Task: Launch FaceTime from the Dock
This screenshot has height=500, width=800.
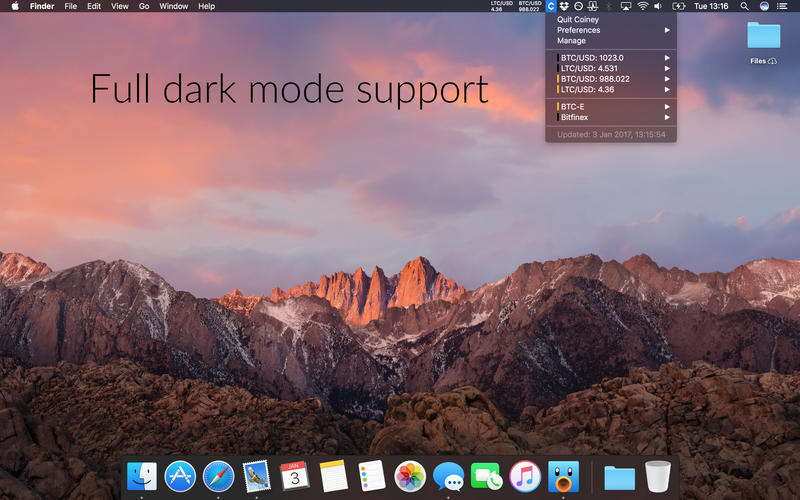Action: pyautogui.click(x=486, y=477)
